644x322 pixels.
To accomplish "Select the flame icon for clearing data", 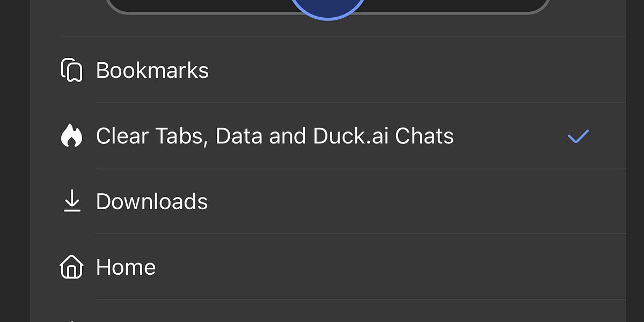I will click(x=72, y=136).
